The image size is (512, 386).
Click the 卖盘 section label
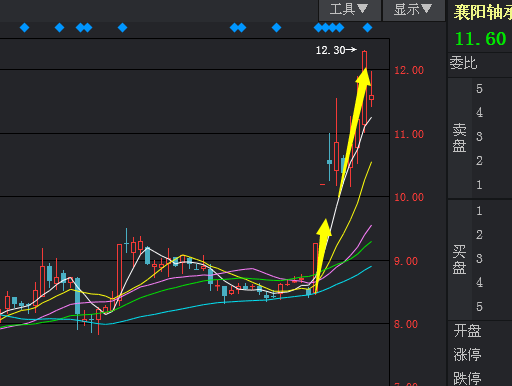tap(459, 138)
